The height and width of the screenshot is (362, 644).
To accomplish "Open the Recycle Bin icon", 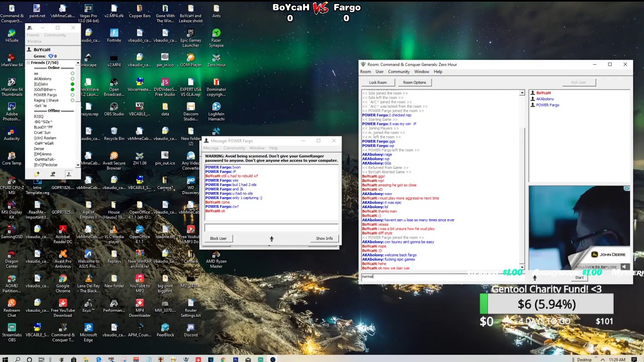I will (x=114, y=134).
